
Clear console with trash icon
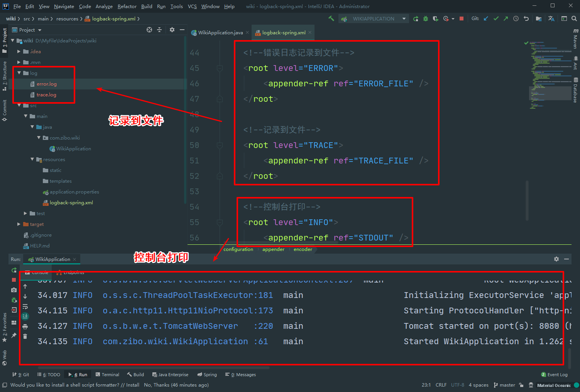click(25, 336)
